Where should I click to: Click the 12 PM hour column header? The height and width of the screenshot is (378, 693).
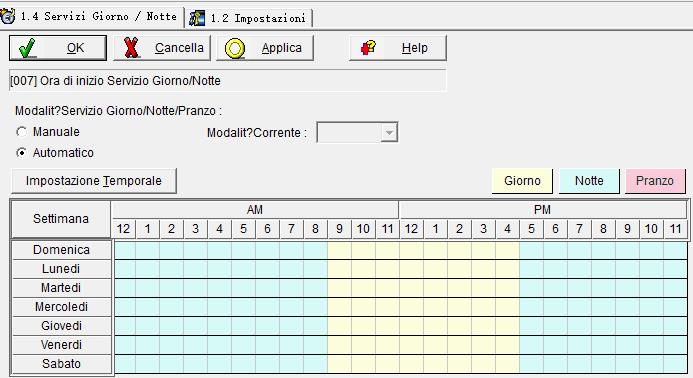pyautogui.click(x=411, y=229)
